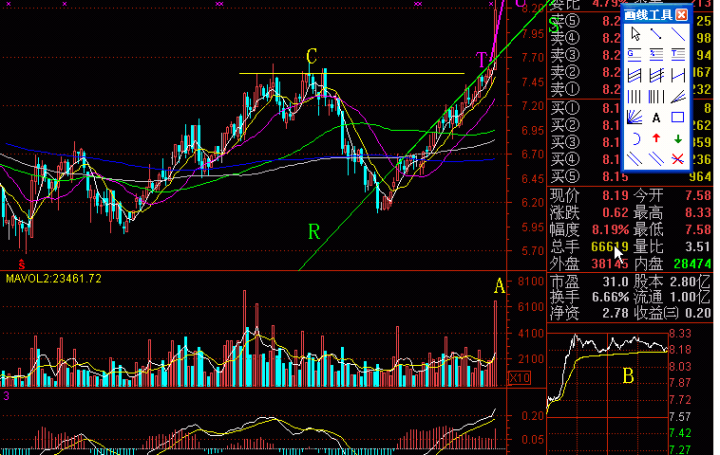Click the 总手 total volume value
The width and height of the screenshot is (720, 455).
(609, 246)
